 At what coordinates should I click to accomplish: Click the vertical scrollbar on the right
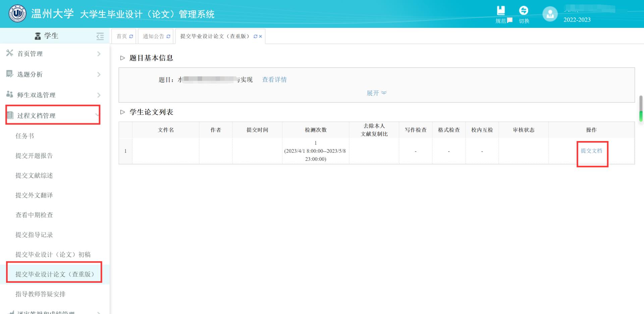[641, 108]
